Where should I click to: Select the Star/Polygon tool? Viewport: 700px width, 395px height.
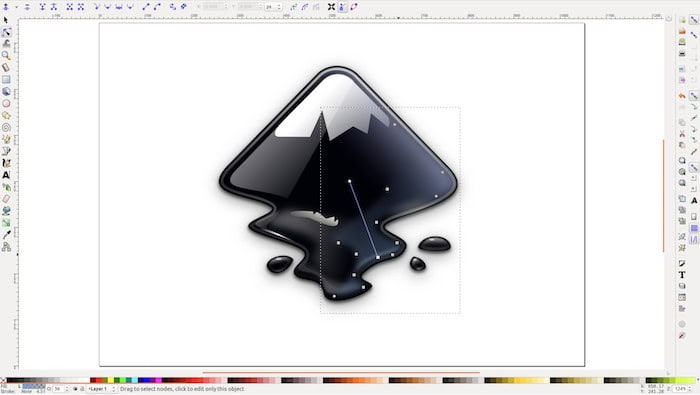[6, 116]
